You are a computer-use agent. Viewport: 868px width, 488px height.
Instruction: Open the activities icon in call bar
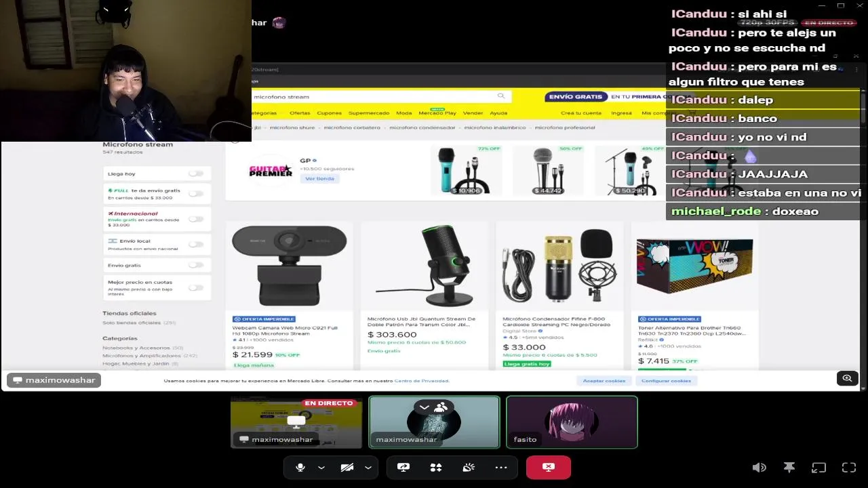click(x=436, y=467)
